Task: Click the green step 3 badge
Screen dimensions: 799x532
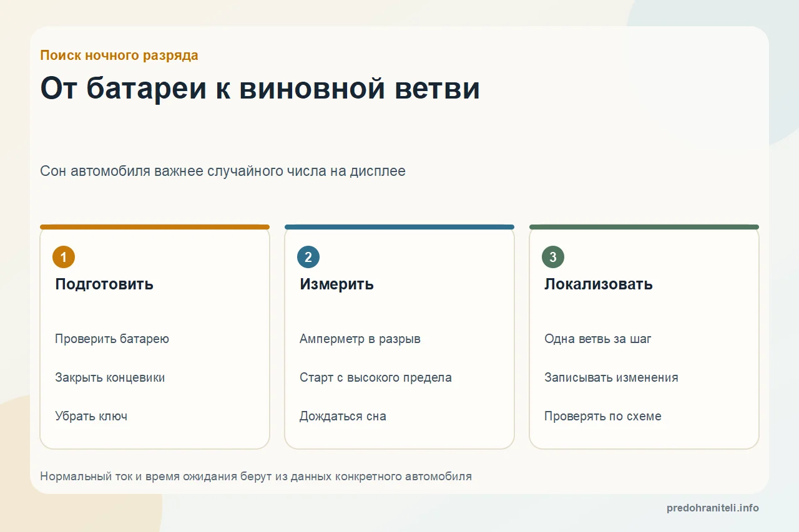Action: 553,257
